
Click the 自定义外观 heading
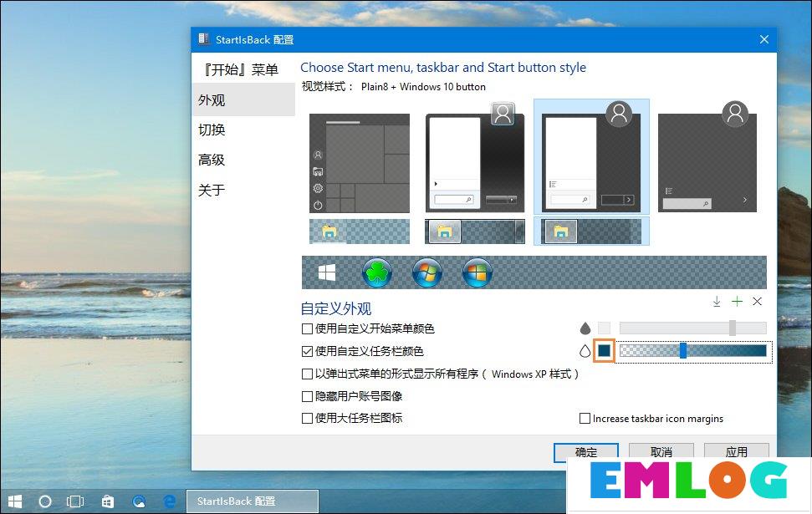coord(336,308)
